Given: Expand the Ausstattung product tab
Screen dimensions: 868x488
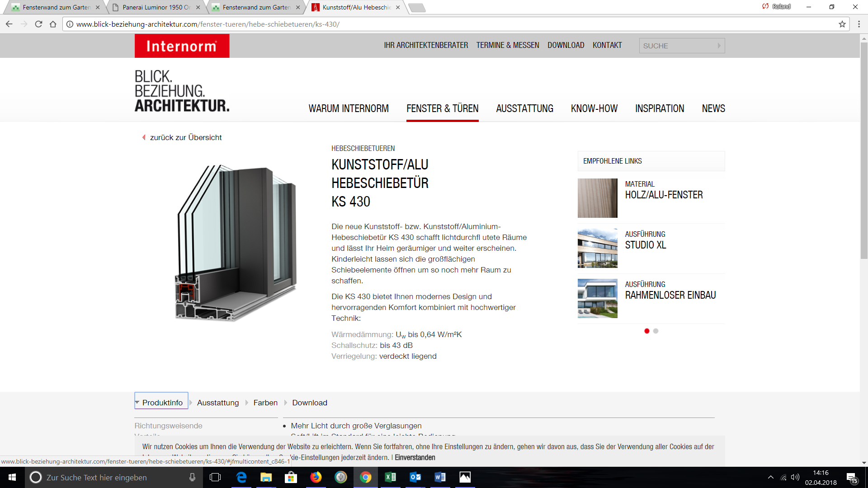Looking at the screenshot, I should 217,403.
